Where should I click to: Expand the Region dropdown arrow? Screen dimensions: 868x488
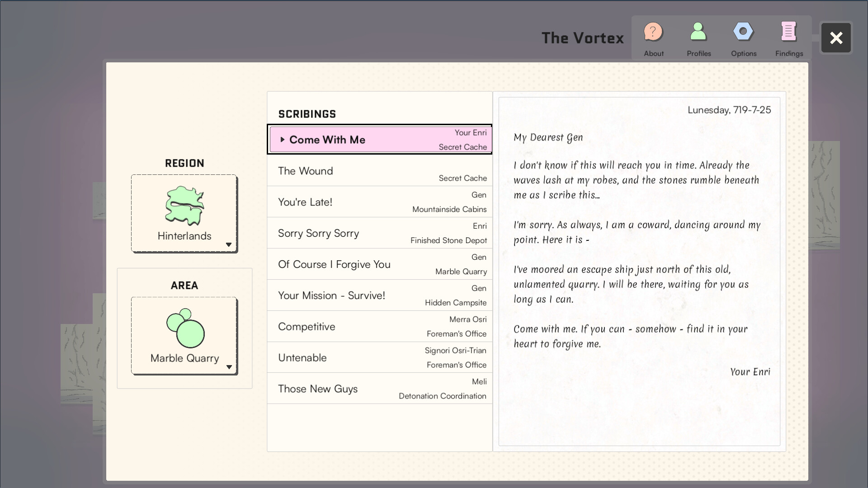pos(229,244)
